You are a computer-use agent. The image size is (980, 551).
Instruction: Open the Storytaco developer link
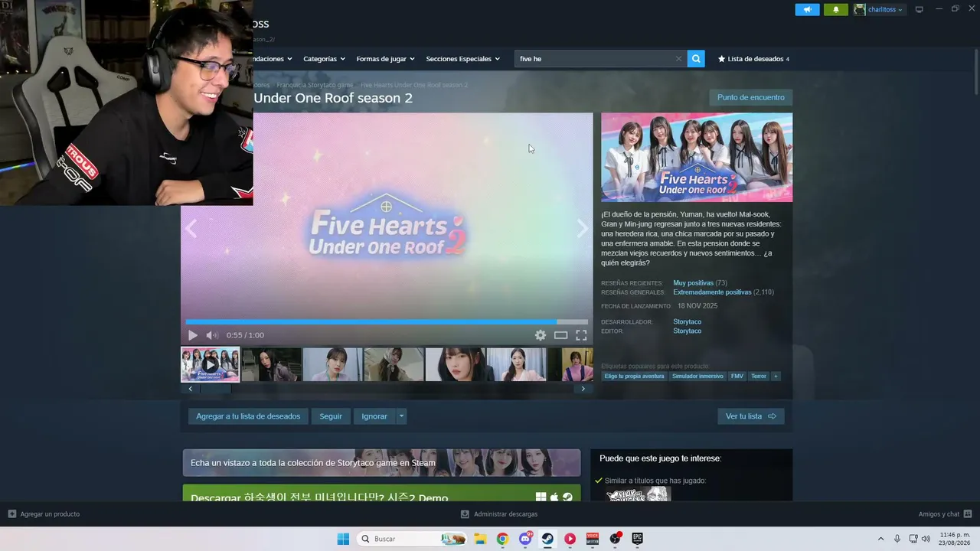(x=687, y=322)
